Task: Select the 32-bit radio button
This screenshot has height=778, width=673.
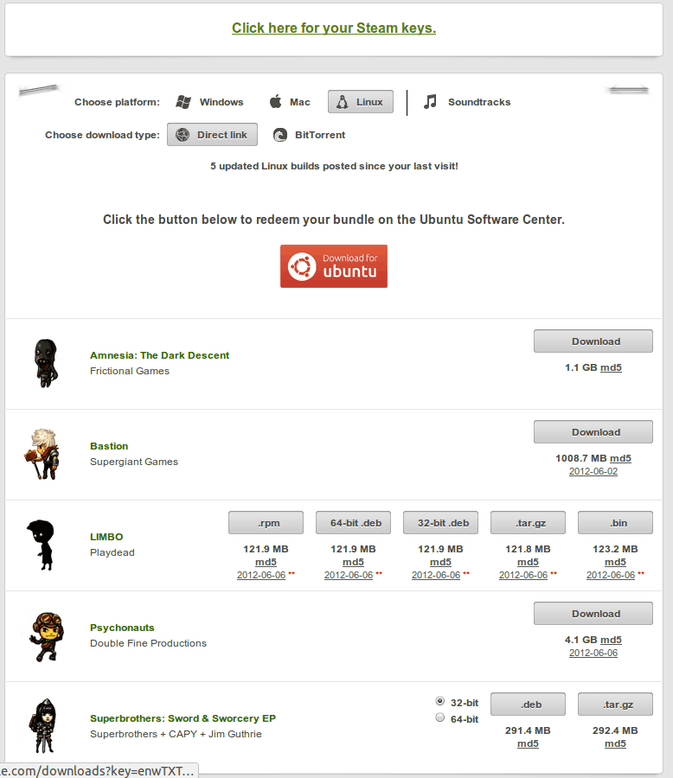Action: tap(440, 701)
